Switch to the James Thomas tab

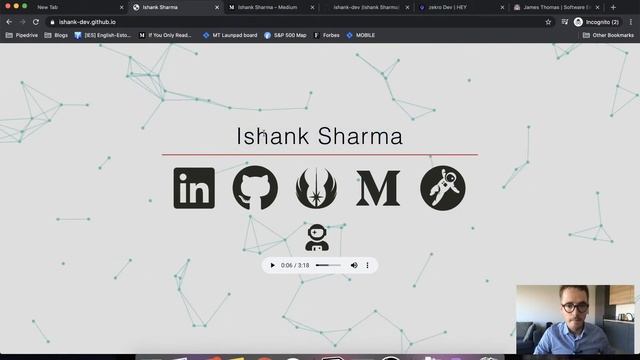click(x=557, y=7)
